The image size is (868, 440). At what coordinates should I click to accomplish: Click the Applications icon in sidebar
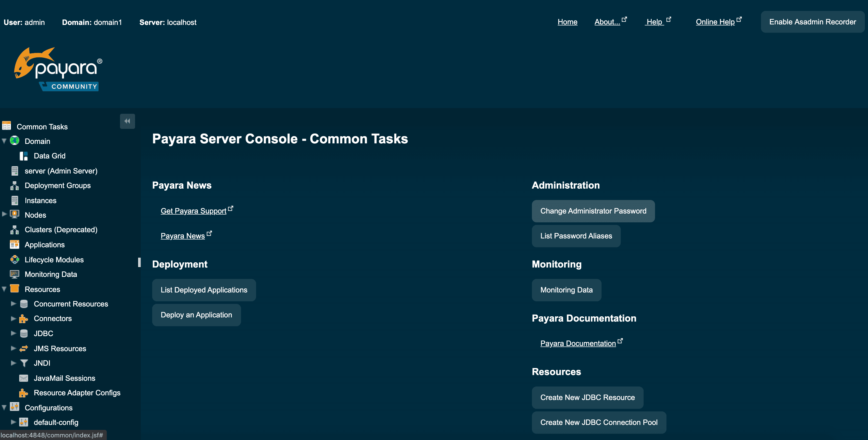pyautogui.click(x=14, y=244)
